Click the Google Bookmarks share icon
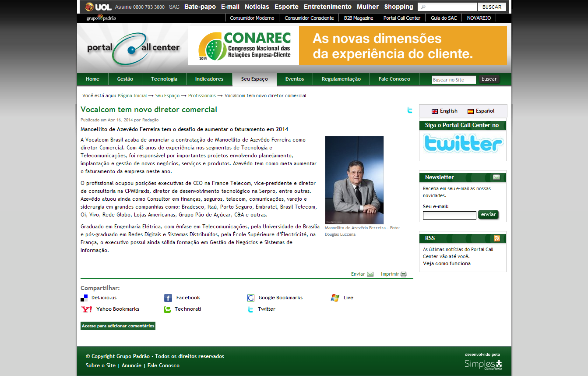588x376 pixels. pos(251,298)
